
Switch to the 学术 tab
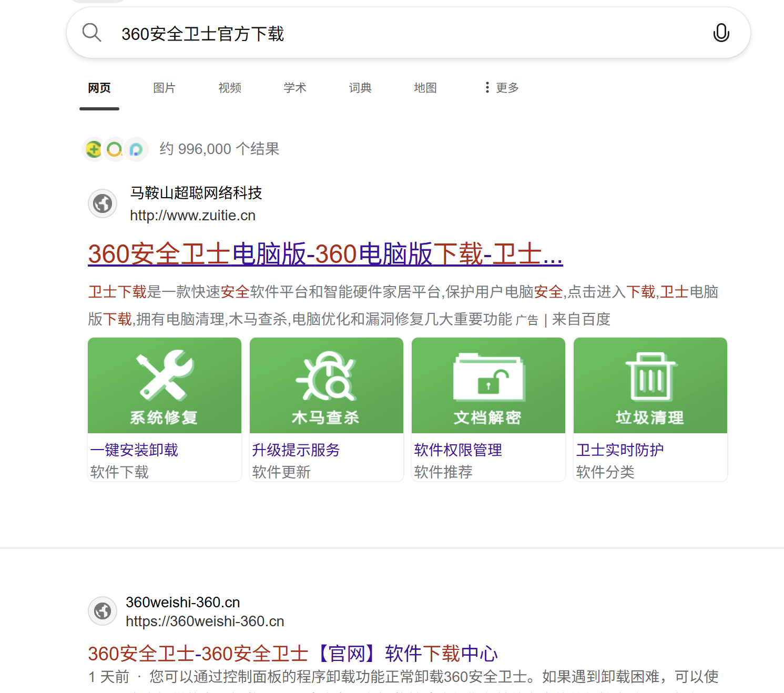point(295,88)
